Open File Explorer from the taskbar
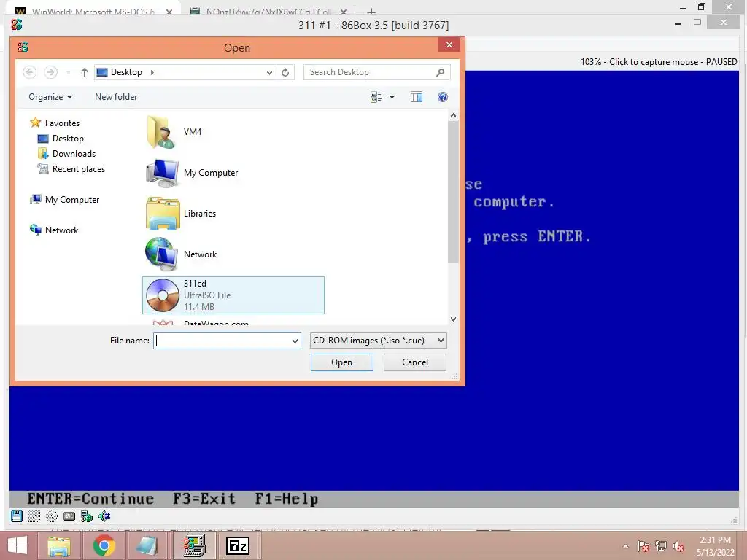Viewport: 747px width, 560px height. [x=59, y=545]
